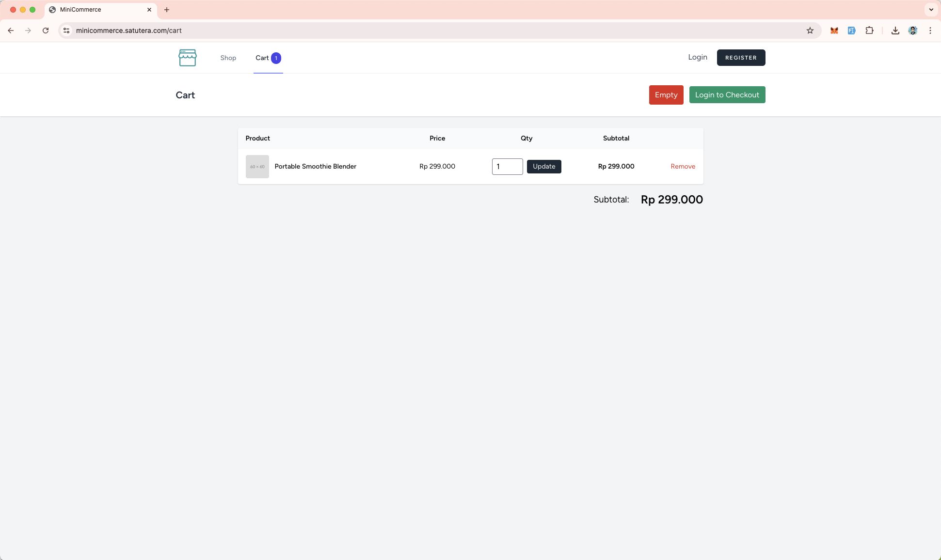Click Login to Checkout button
The width and height of the screenshot is (941, 560).
727,95
